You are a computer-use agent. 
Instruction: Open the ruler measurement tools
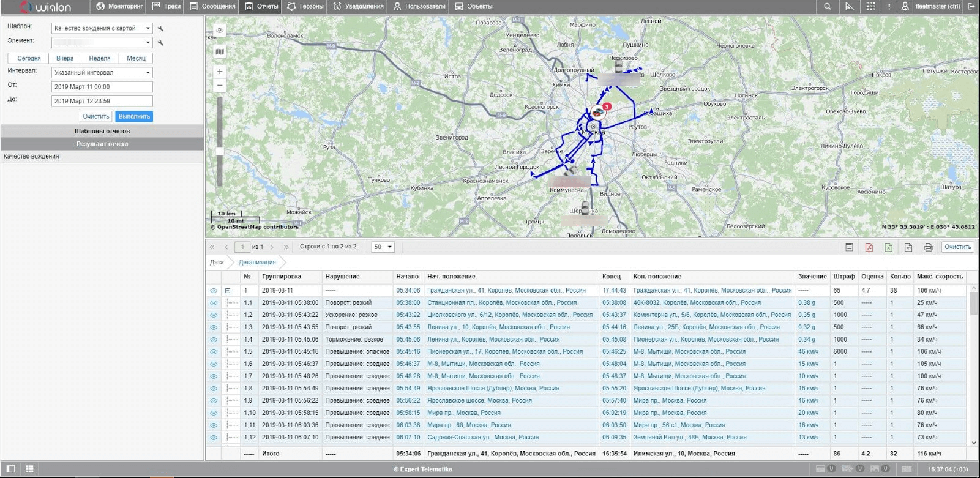[850, 7]
